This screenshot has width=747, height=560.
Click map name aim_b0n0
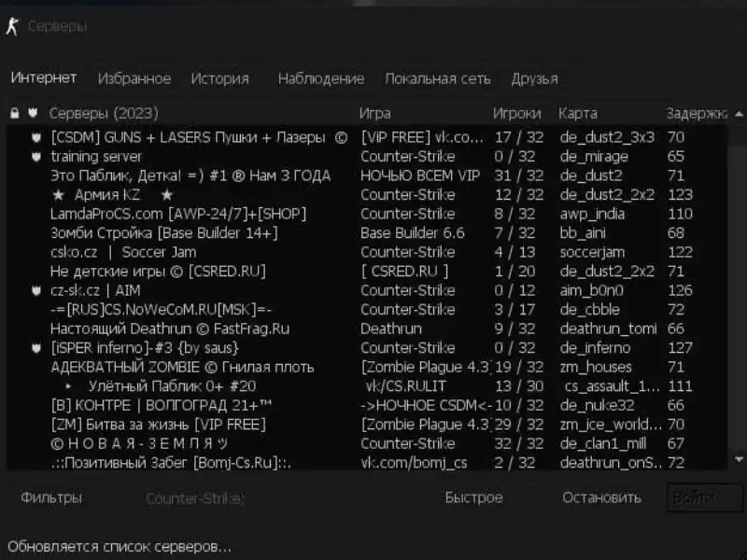(591, 291)
